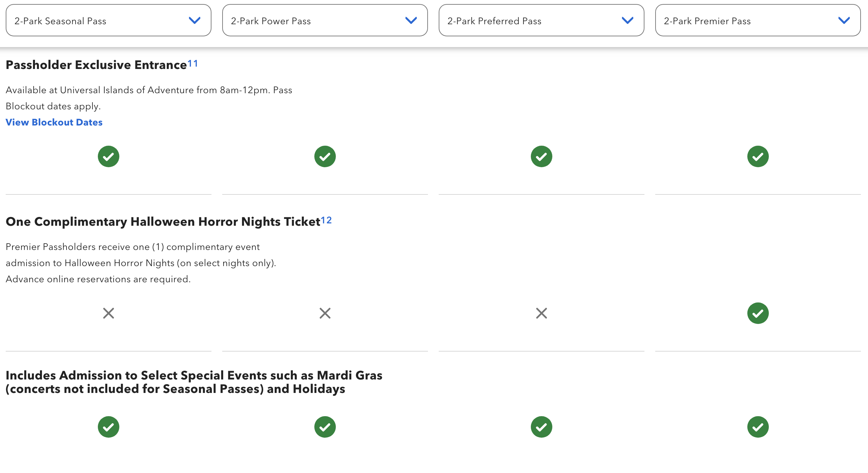
Task: Click Premier Pass checkmark for Passholder Exclusive Entrance
Action: click(x=757, y=156)
